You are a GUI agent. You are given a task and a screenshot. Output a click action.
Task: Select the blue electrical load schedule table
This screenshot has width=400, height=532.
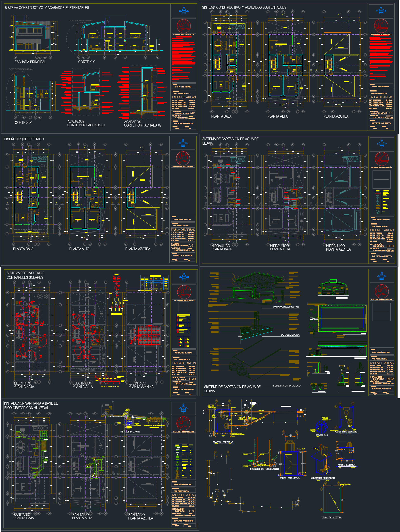(x=154, y=283)
